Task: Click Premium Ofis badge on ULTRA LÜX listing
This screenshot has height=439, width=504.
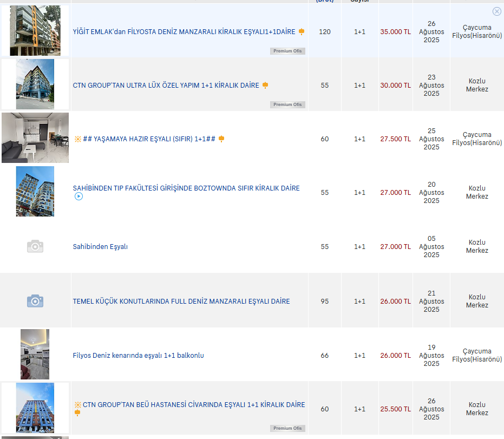Action: (x=288, y=104)
